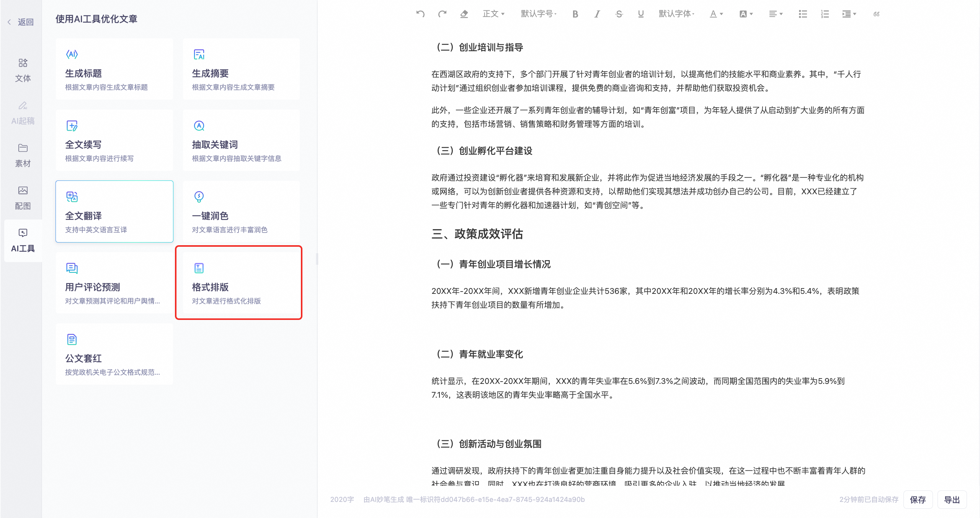The image size is (980, 518).
Task: Toggle italic text formatting
Action: (597, 14)
